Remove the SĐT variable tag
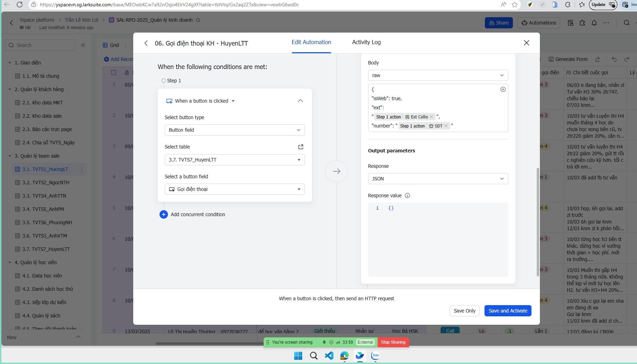Image resolution: width=637 pixels, height=364 pixels. (x=446, y=126)
